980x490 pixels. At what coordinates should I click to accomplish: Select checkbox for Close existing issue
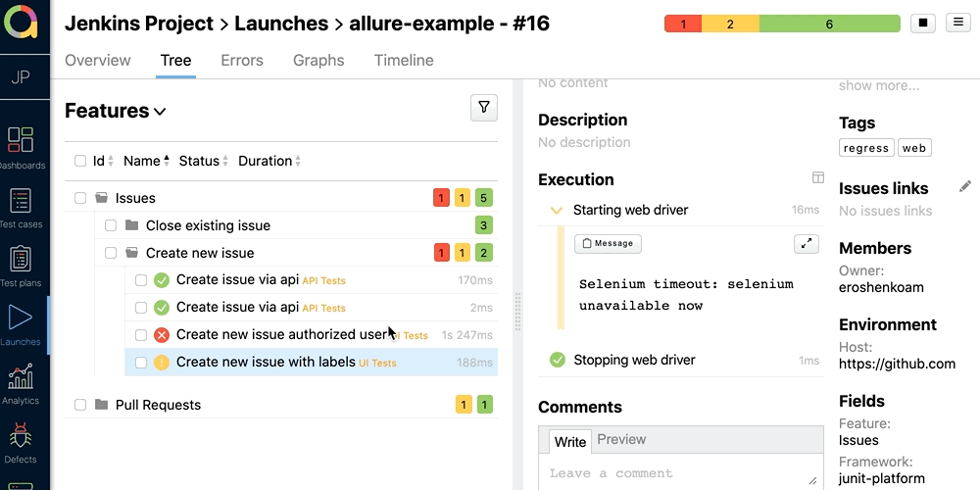tap(111, 225)
